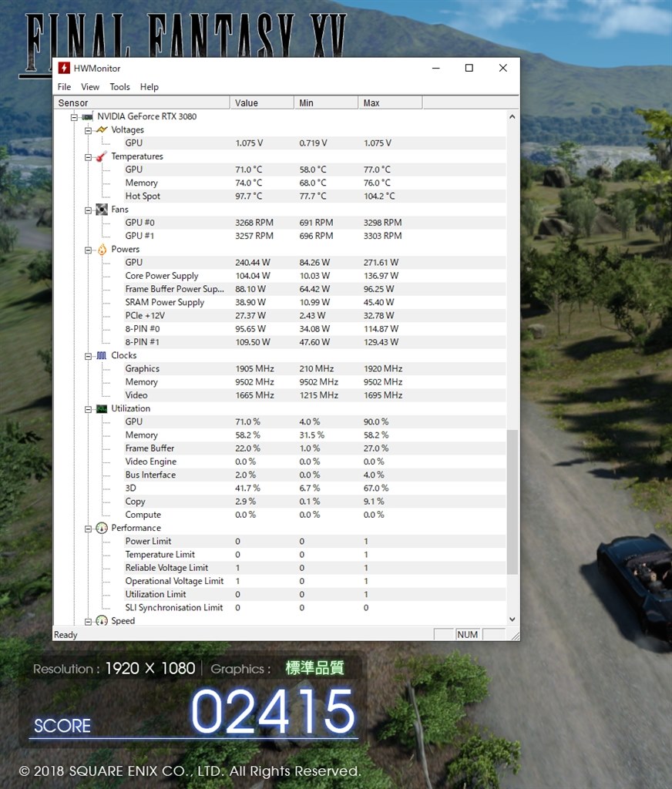Click the Performance gauge icon

click(x=102, y=528)
